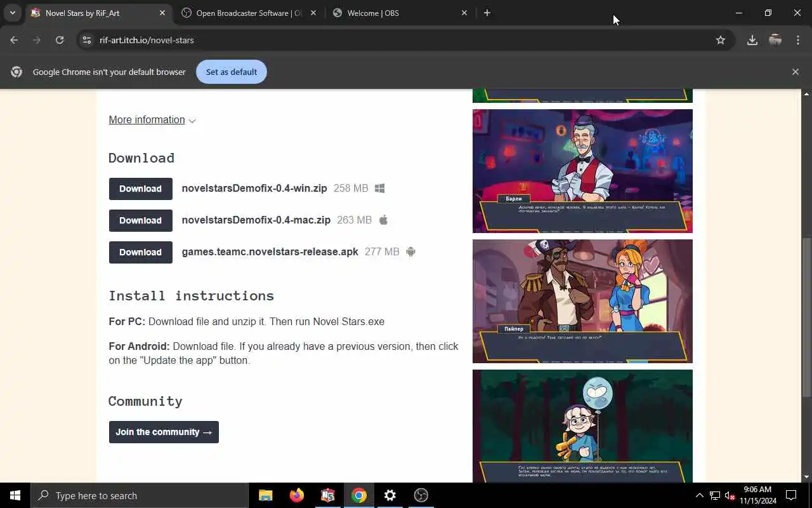
Task: Click the browser Forward arrow
Action: (x=37, y=40)
